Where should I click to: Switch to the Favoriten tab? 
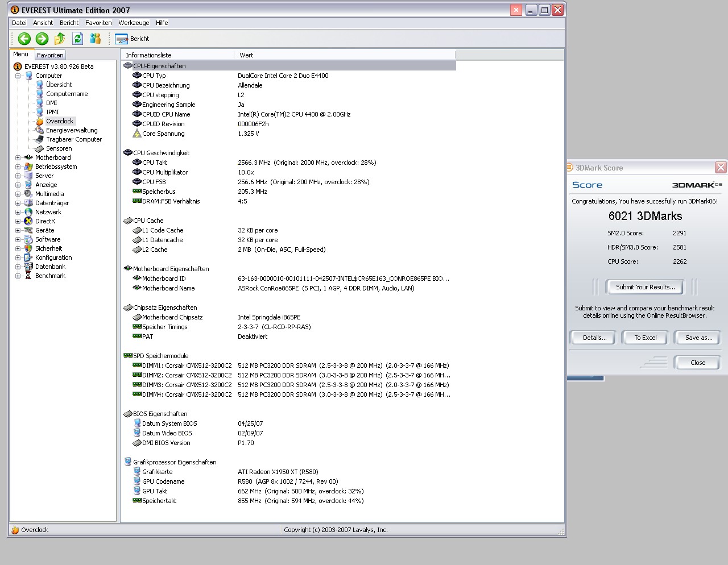[x=50, y=55]
